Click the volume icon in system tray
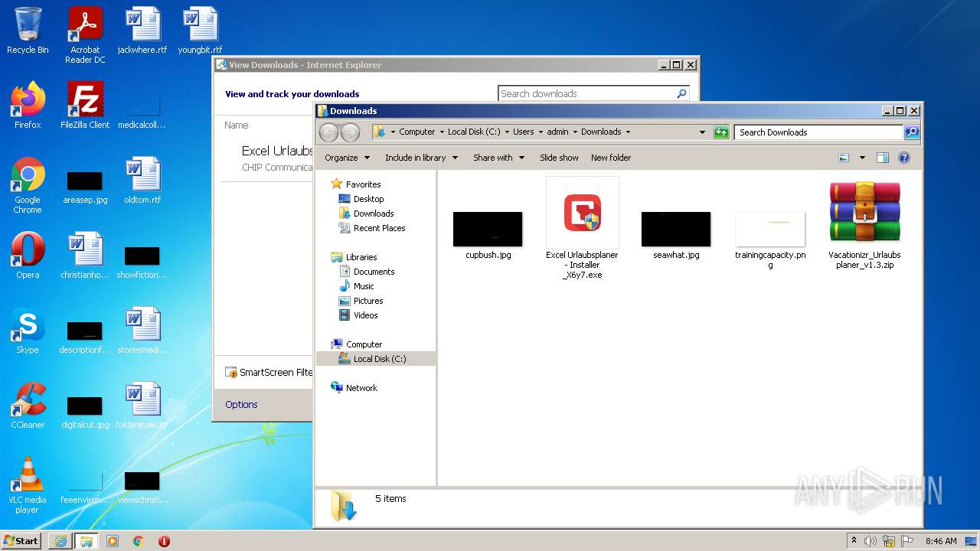 coord(871,541)
